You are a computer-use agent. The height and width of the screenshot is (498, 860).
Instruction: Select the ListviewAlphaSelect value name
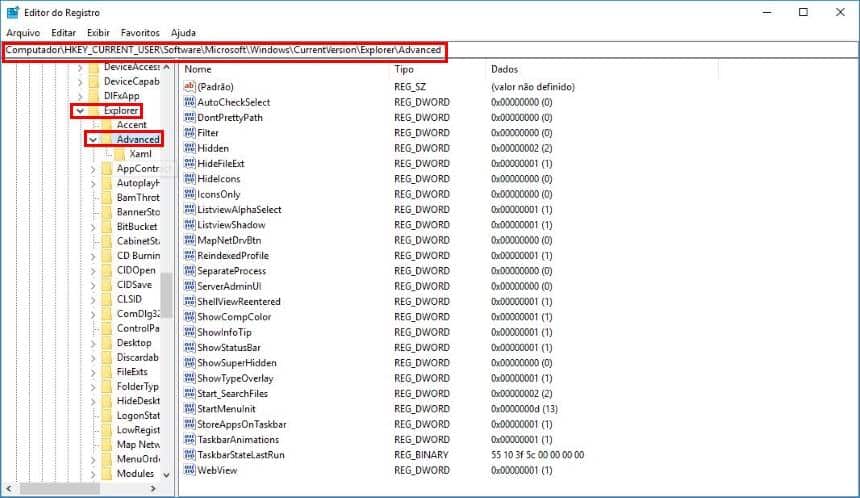(239, 209)
